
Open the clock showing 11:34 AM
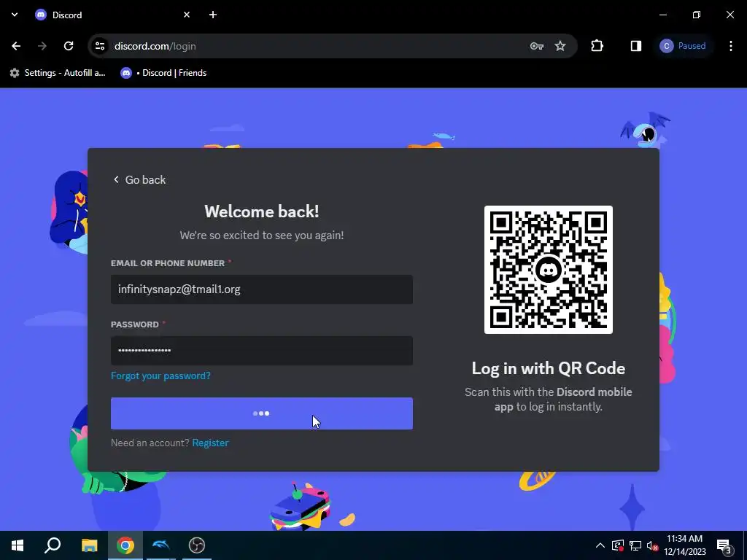(684, 545)
